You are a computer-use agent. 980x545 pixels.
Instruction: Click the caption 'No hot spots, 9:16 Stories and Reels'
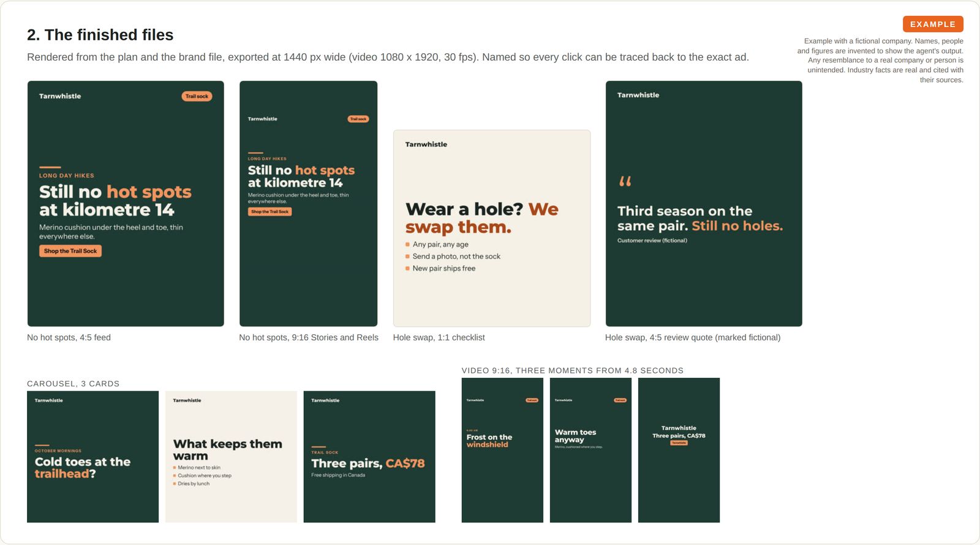pyautogui.click(x=309, y=337)
